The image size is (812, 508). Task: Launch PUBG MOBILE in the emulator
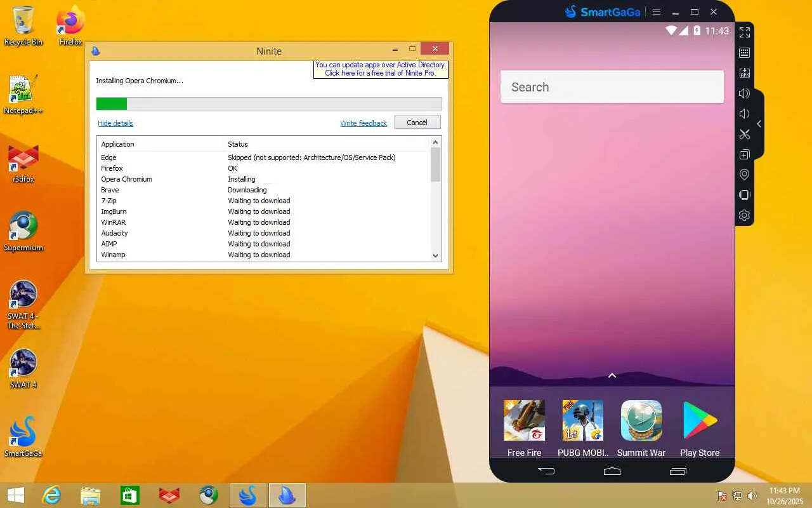(x=583, y=428)
